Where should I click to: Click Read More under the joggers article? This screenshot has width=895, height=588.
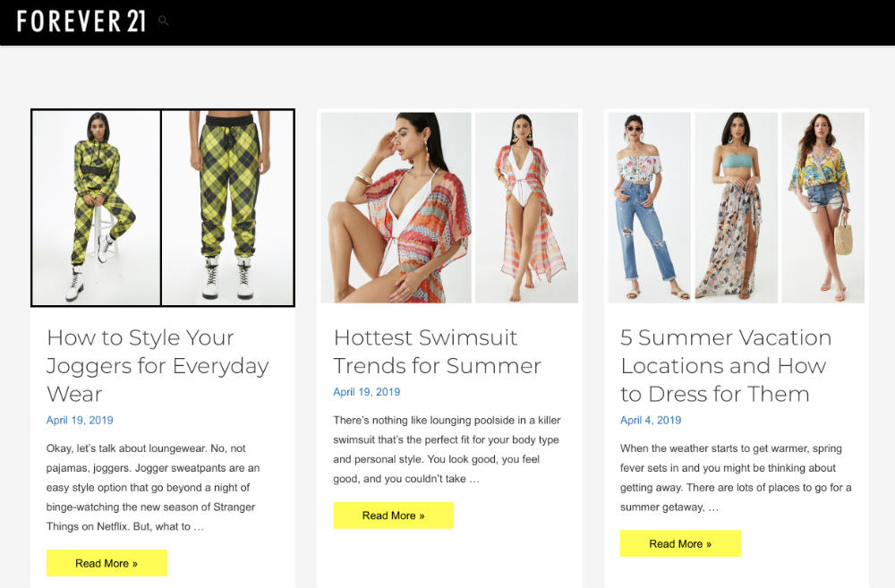(107, 564)
